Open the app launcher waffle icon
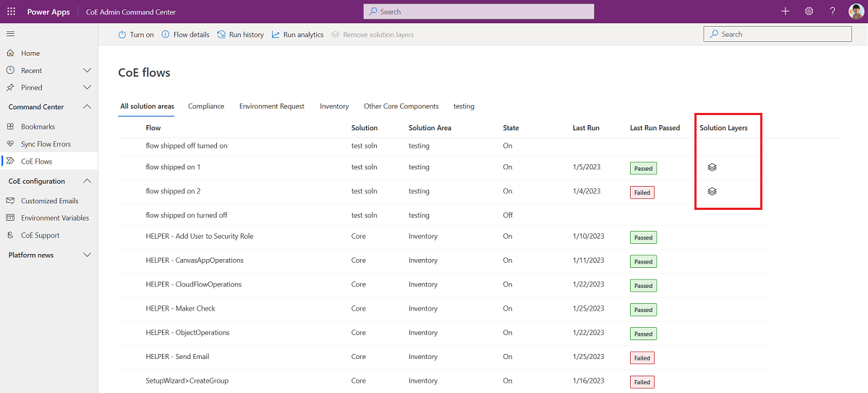 11,12
